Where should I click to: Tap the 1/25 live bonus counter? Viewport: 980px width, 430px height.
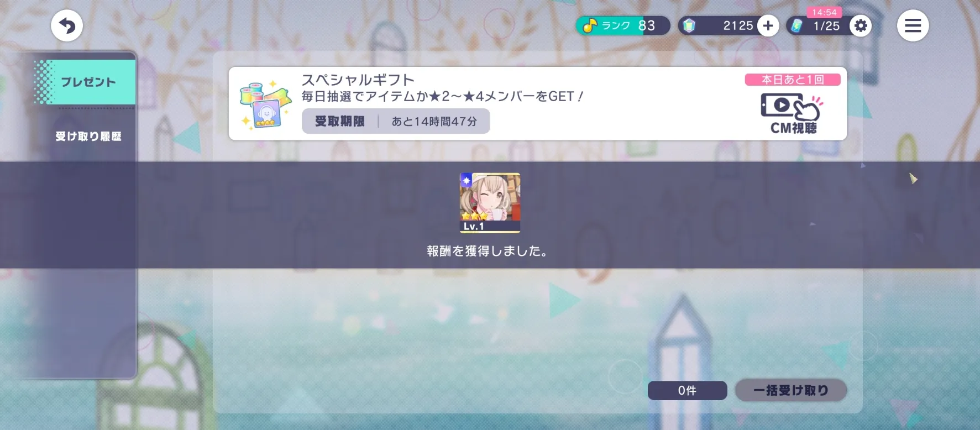826,26
